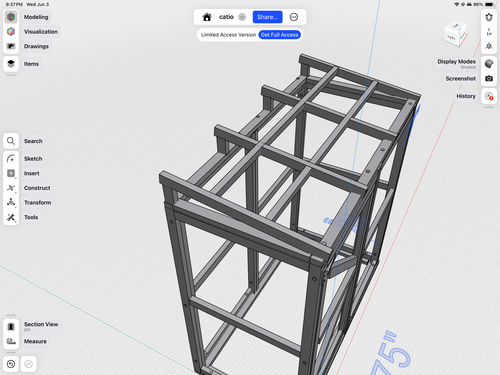Screen dimensions: 500x375
Task: Click the Search magnifier icon
Action: [x=11, y=141]
